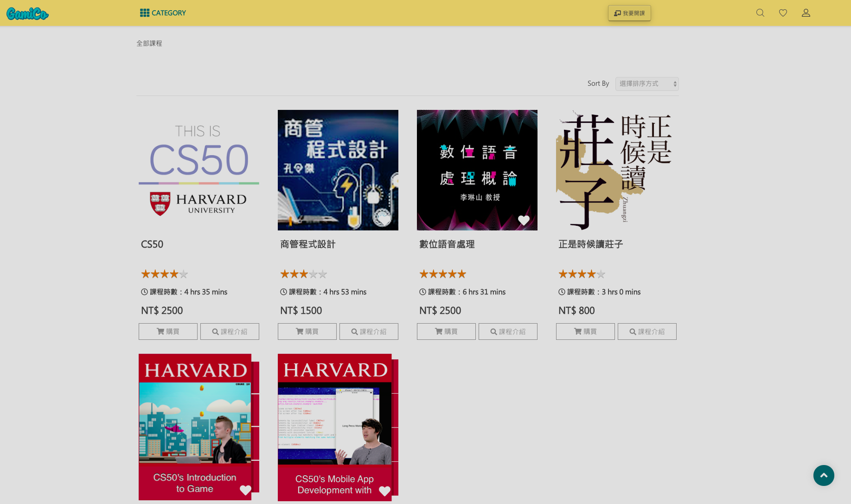The height and width of the screenshot is (504, 851).
Task: Click the price NT$ 800
Action: [x=576, y=311]
